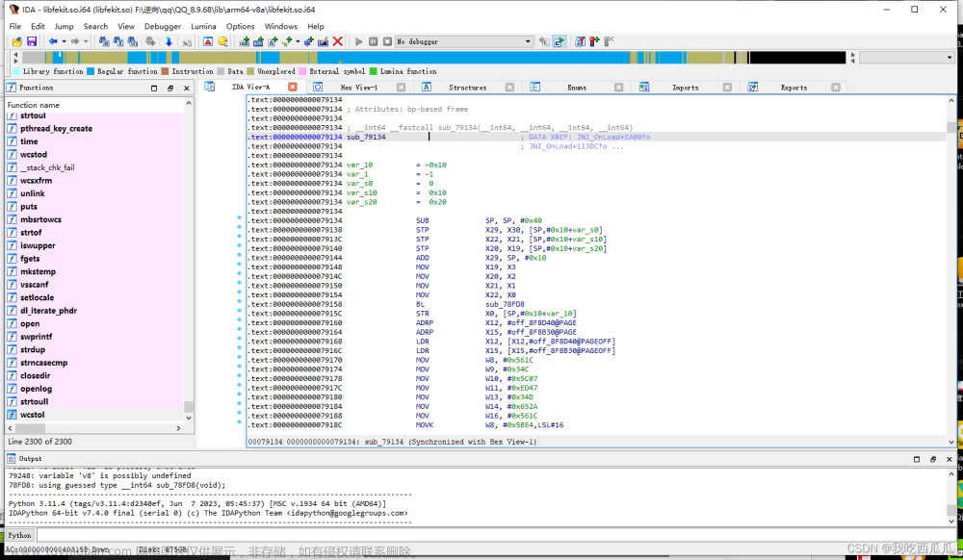Click the yellow Lumina circle icon

click(222, 41)
